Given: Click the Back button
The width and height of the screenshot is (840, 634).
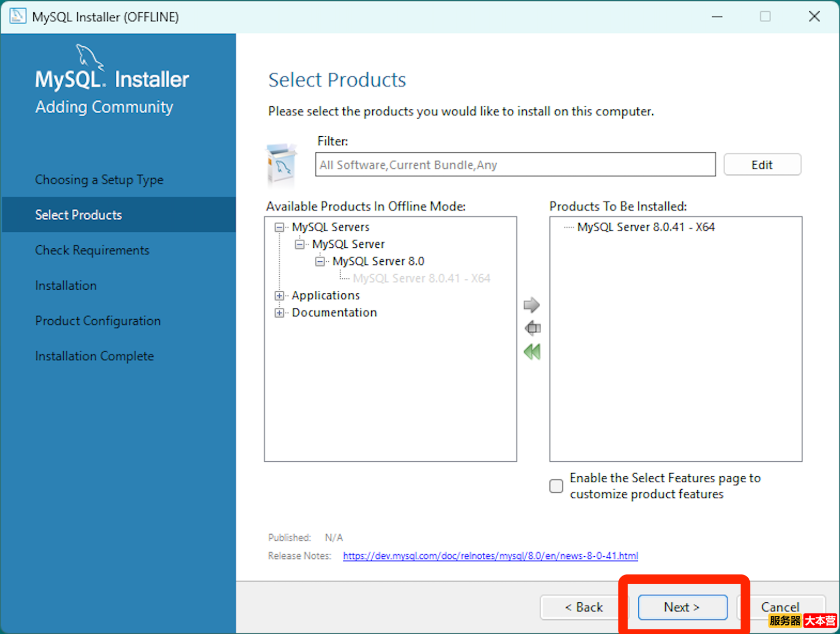Looking at the screenshot, I should pos(583,607).
